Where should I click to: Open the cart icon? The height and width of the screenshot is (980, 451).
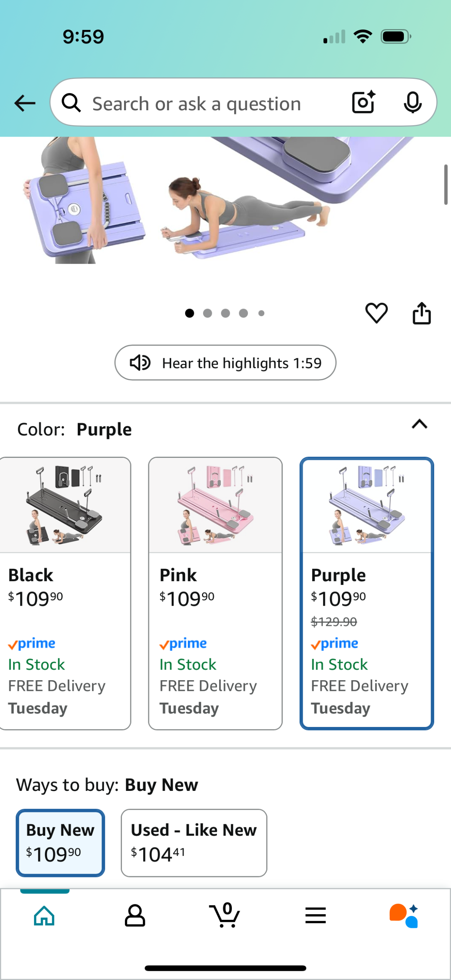pos(225,915)
